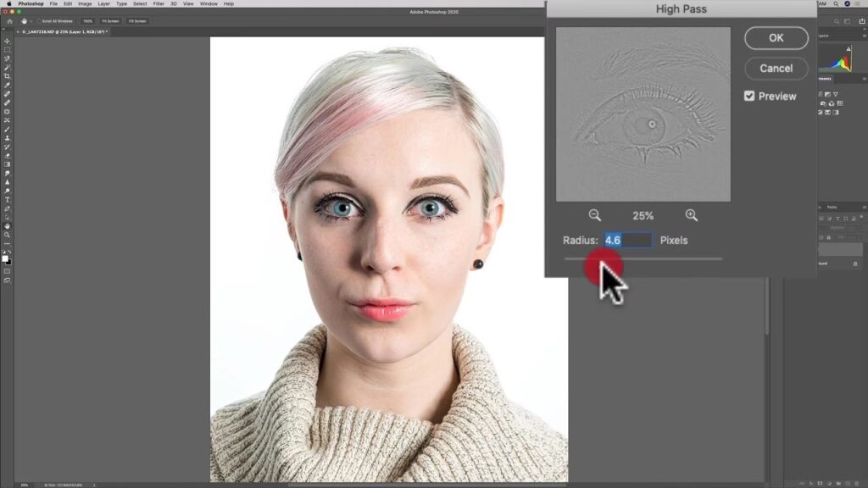This screenshot has height=488, width=868.
Task: Select the Horizontal Type tool
Action: [7, 200]
